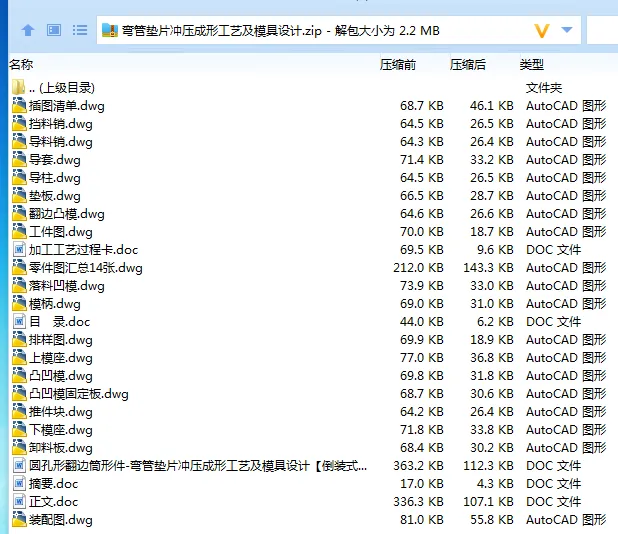Select the 排样图.dwg file icon
The image size is (618, 534).
(19, 340)
